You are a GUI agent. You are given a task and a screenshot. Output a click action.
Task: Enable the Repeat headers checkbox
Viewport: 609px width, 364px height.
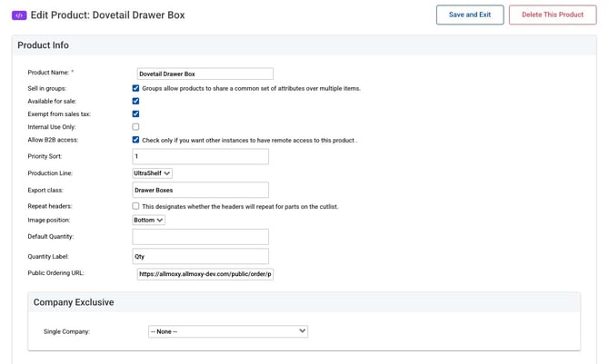click(135, 206)
